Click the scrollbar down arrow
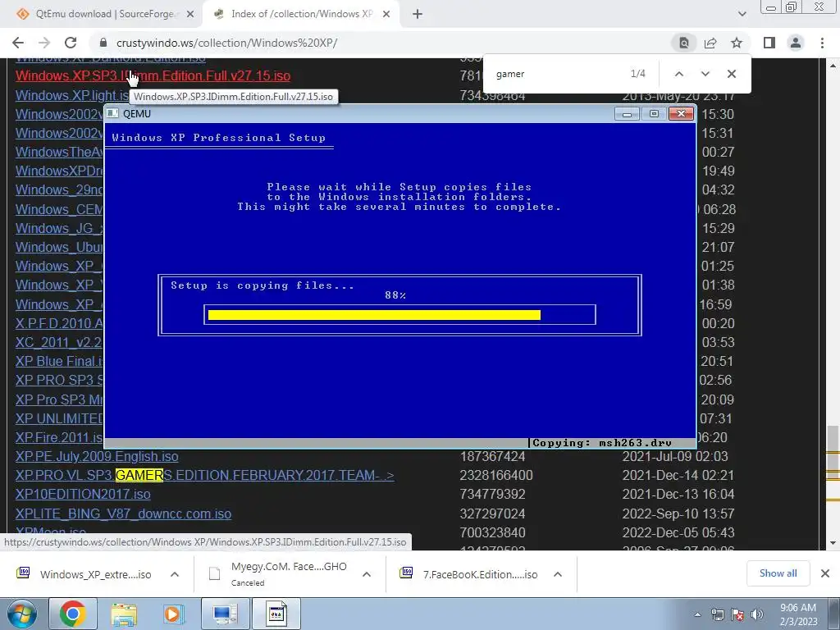 pyautogui.click(x=833, y=543)
